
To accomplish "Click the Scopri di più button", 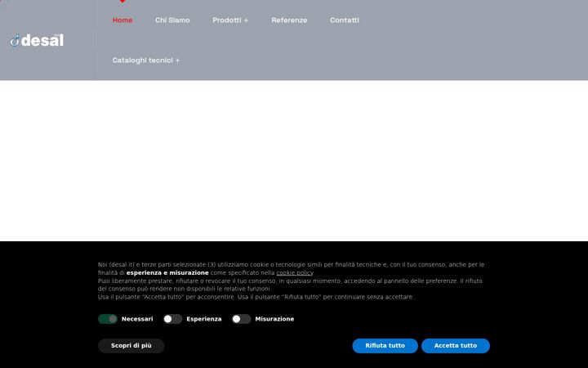I will point(131,346).
